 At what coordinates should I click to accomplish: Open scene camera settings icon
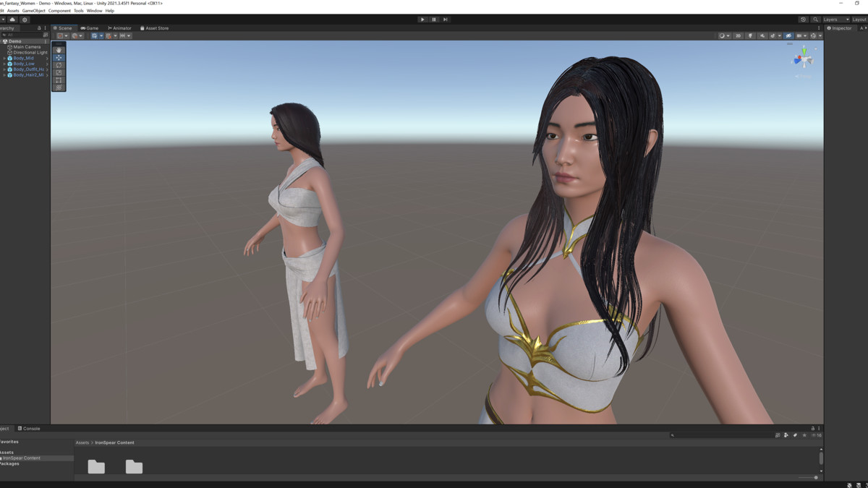pyautogui.click(x=799, y=35)
